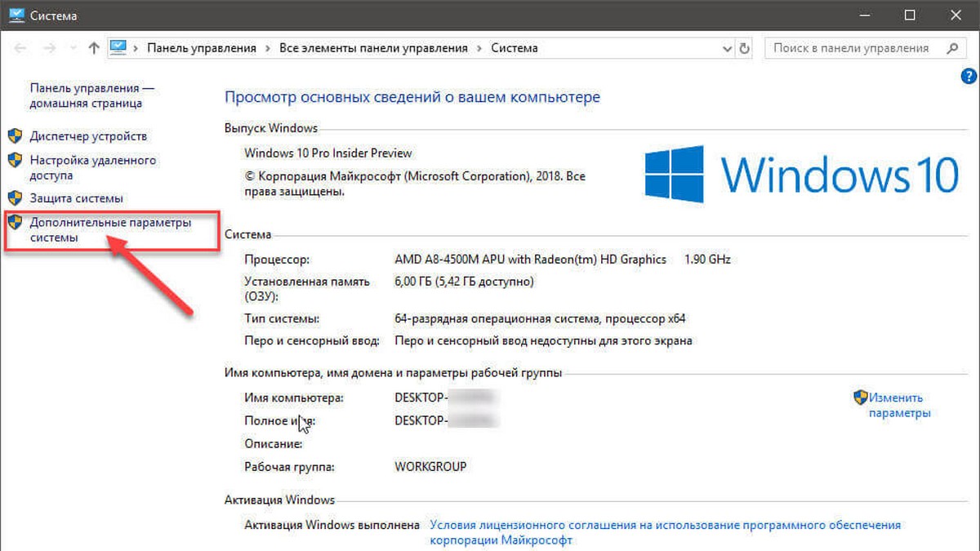
Task: Click the Forward navigation arrow
Action: pyautogui.click(x=48, y=48)
